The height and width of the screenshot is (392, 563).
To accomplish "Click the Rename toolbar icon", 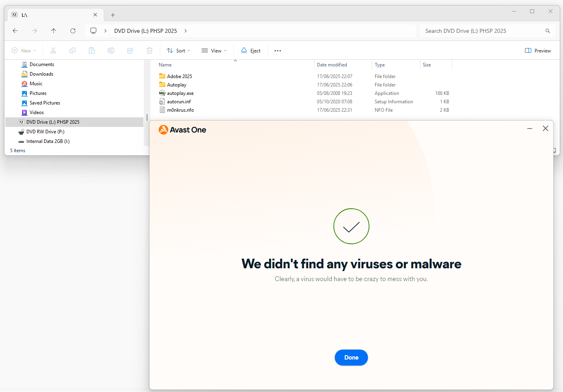I will click(111, 50).
